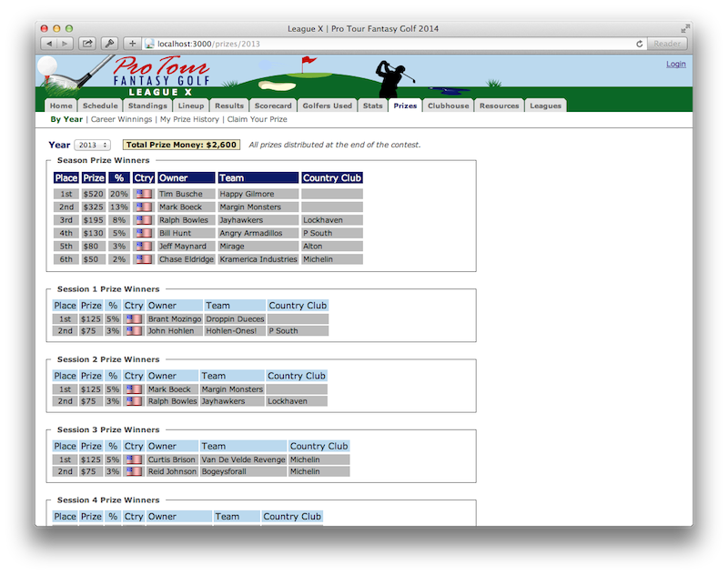Click the Country Club header in Season table
The image size is (728, 575).
[332, 177]
